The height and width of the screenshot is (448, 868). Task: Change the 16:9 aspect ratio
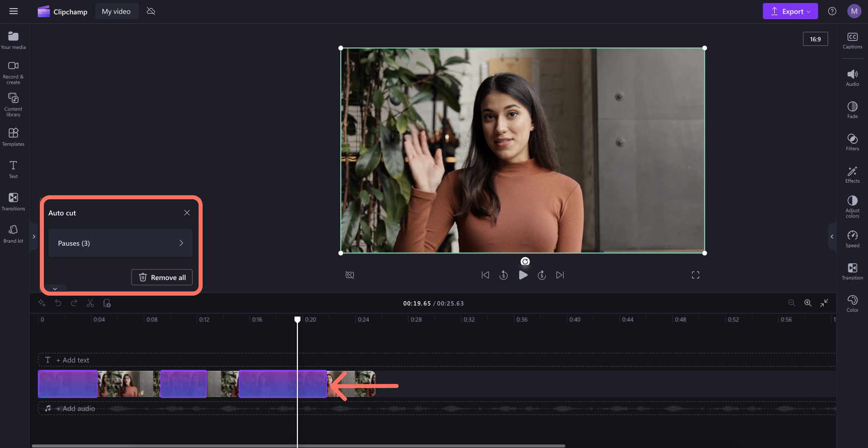point(815,39)
